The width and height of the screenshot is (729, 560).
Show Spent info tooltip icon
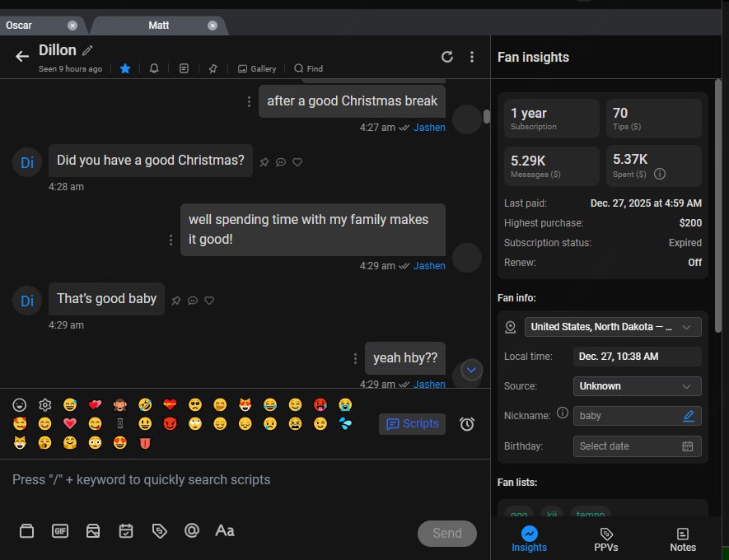pos(660,174)
